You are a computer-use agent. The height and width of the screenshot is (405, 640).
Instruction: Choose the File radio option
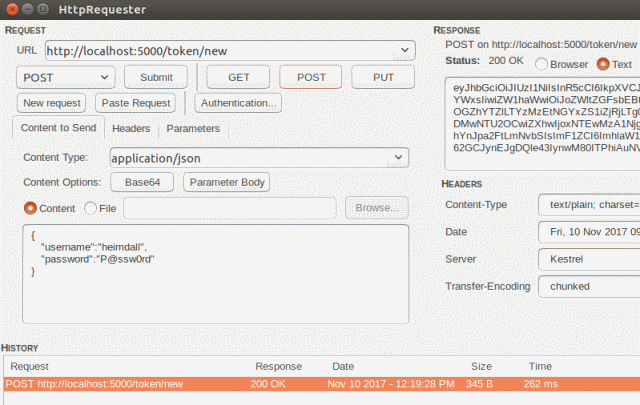tap(92, 208)
